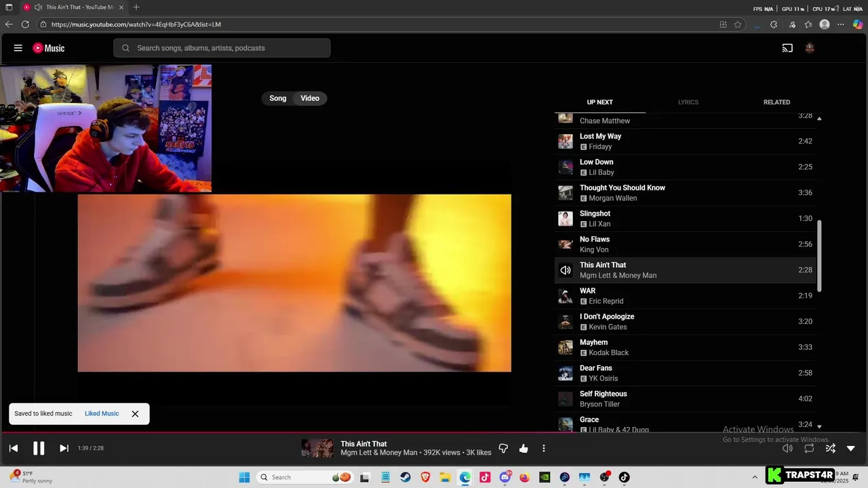The height and width of the screenshot is (488, 868).
Task: Open the LYRICS tab
Action: pyautogui.click(x=688, y=102)
